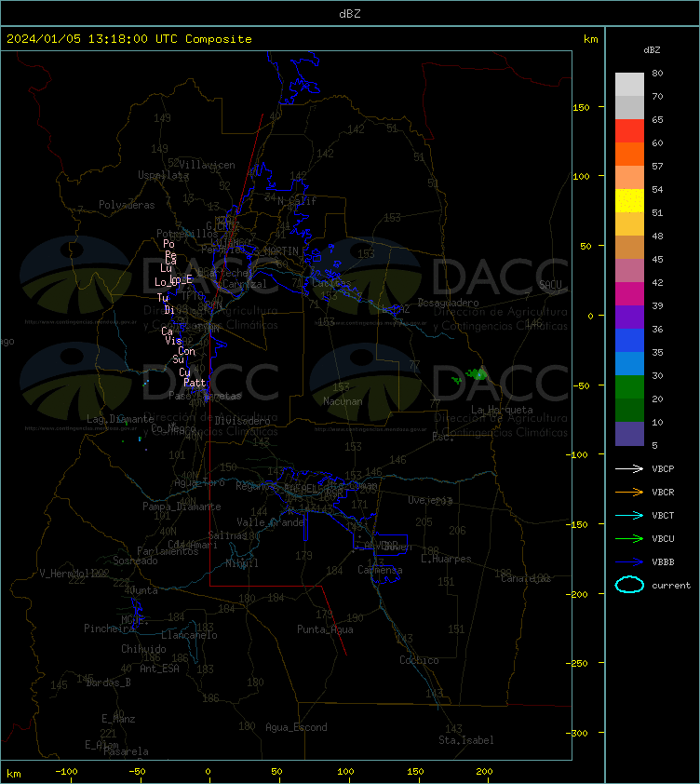
Task: Select the yellow 54 dBZ color swatch
Action: 629,201
